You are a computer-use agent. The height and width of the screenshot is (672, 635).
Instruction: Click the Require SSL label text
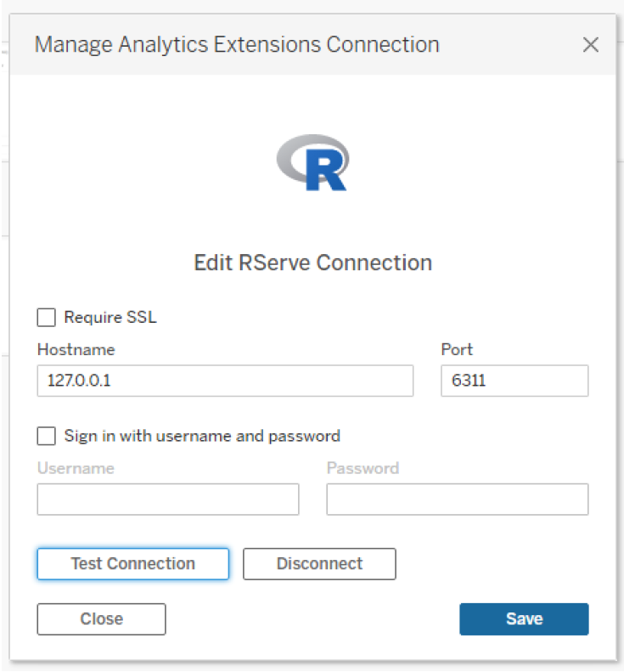coord(110,318)
